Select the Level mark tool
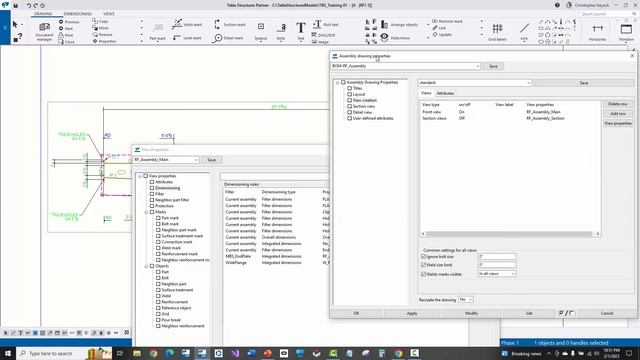 [187, 38]
